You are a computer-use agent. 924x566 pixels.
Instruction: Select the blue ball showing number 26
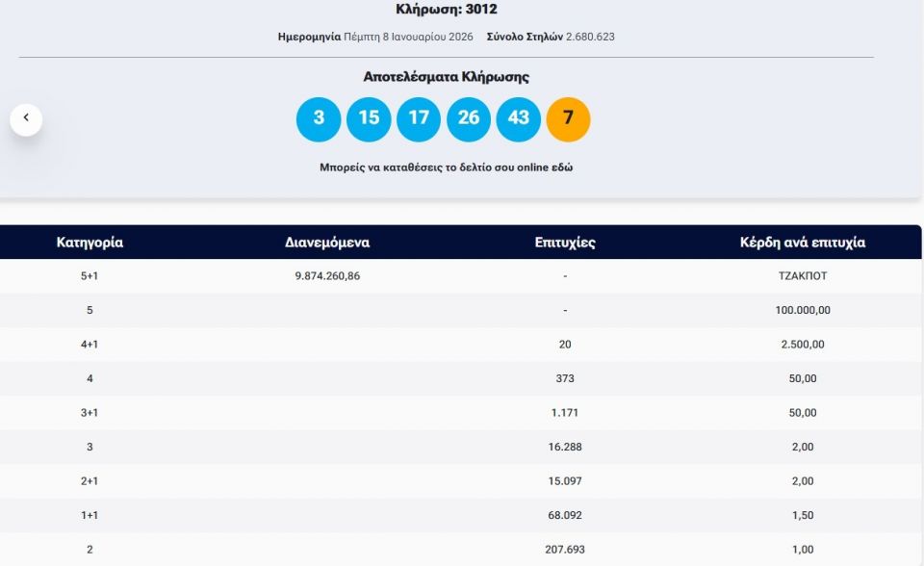pyautogui.click(x=469, y=118)
